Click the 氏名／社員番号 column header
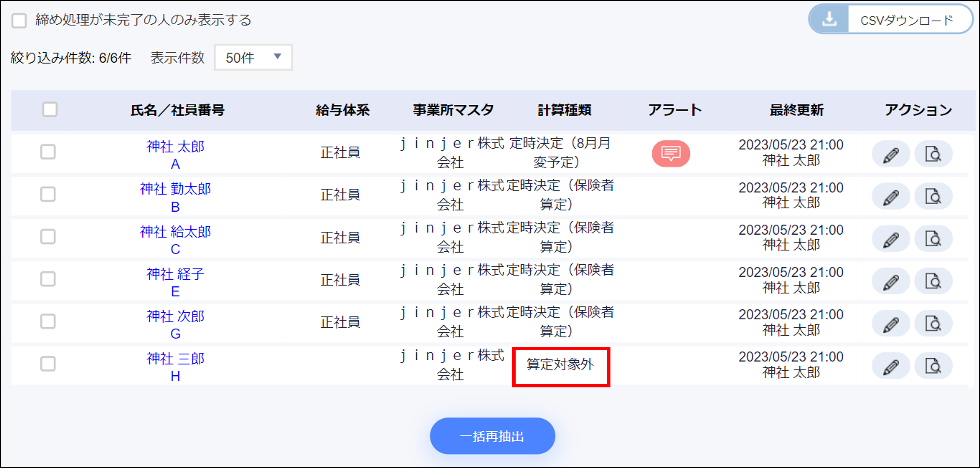980x468 pixels. (x=177, y=110)
